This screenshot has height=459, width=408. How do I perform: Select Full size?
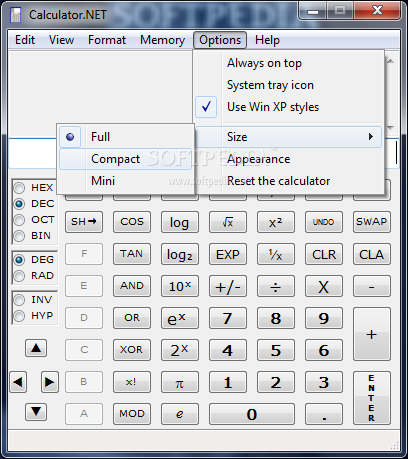(126, 137)
